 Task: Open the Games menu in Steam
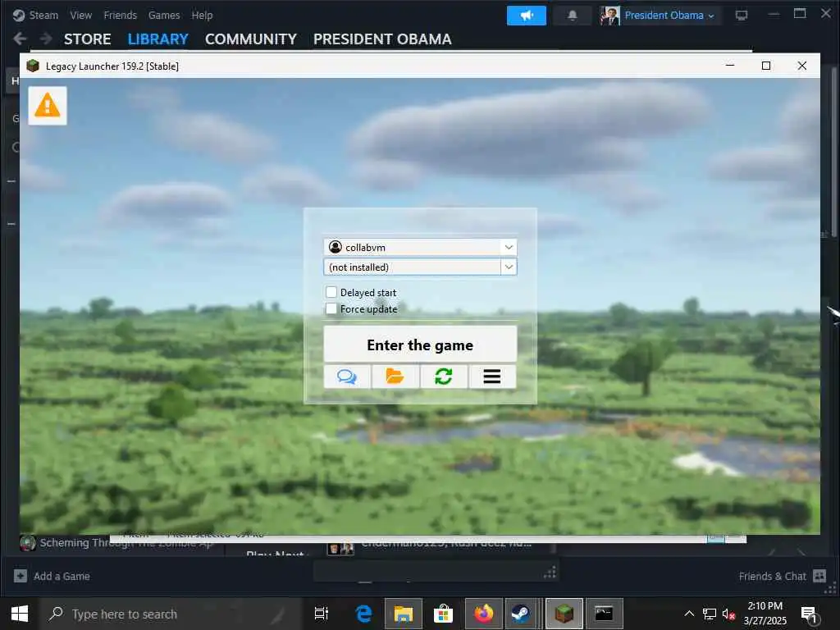pyautogui.click(x=164, y=15)
